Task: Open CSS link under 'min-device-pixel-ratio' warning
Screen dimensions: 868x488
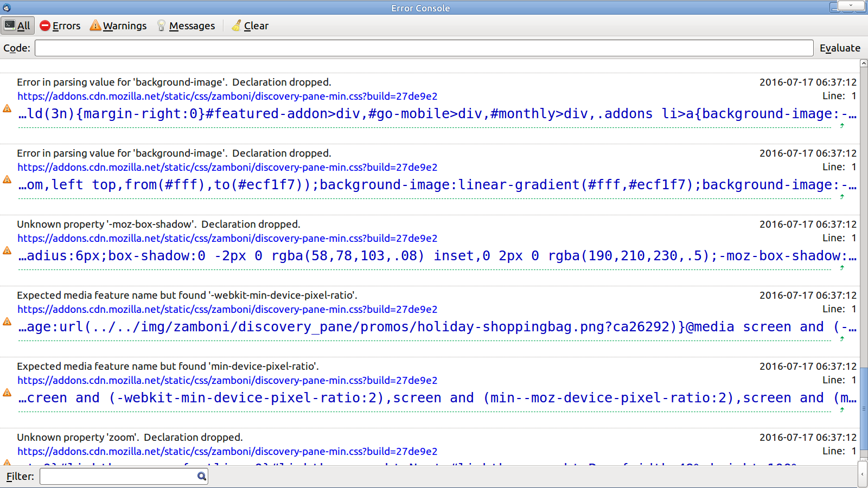Action: point(227,380)
